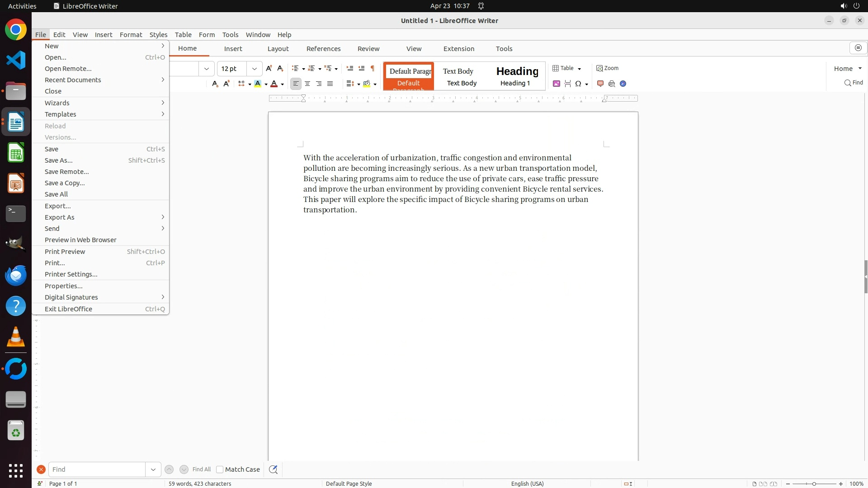This screenshot has width=868, height=488.
Task: Enable the Match Case checkbox
Action: (x=220, y=469)
